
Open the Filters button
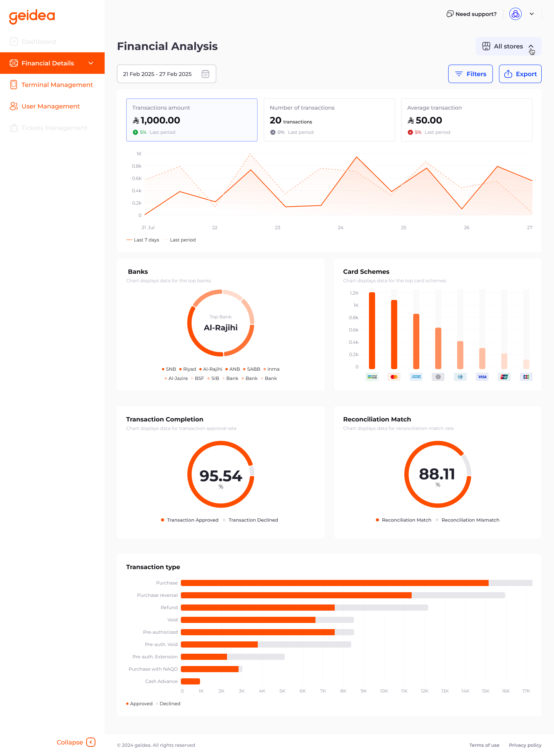[470, 74]
